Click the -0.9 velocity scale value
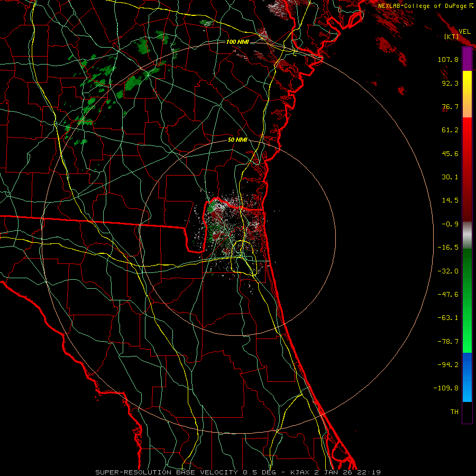The width and height of the screenshot is (476, 476). [x=450, y=224]
